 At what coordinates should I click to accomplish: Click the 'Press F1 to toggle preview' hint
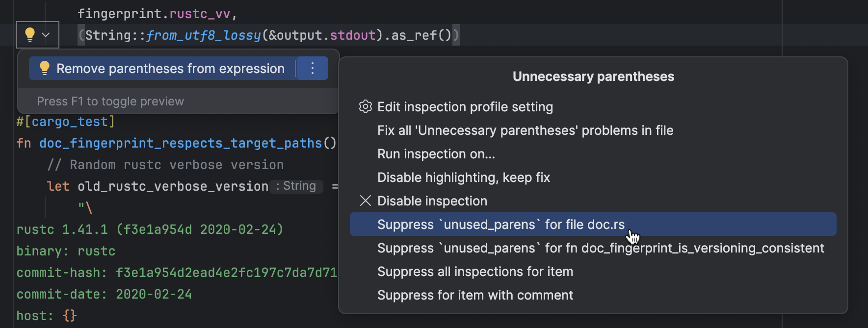tap(110, 101)
